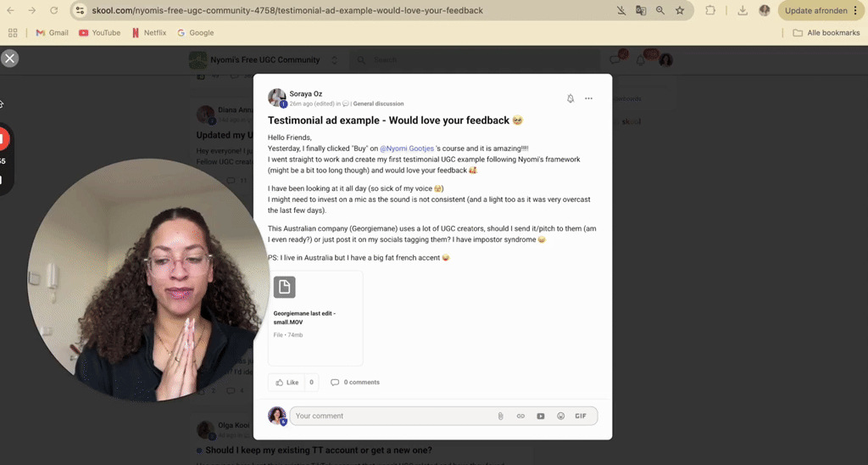Viewport: 868px width, 465px height.
Task: Insert a link with the link icon
Action: pos(520,417)
